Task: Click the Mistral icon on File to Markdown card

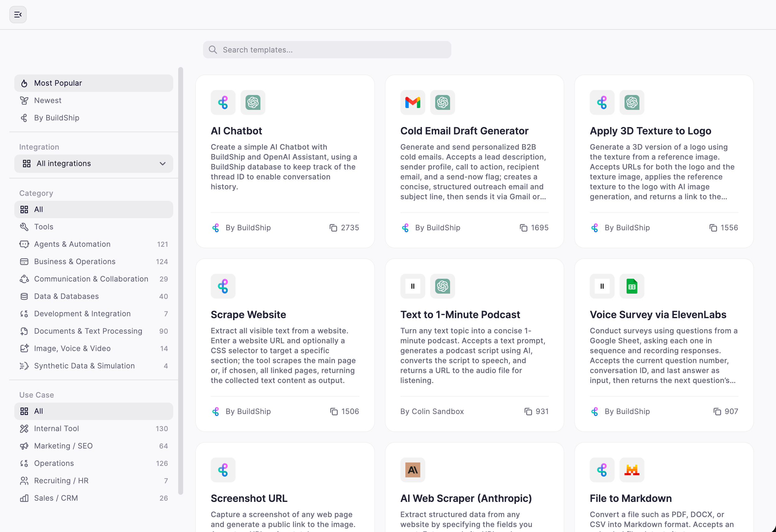Action: [632, 470]
